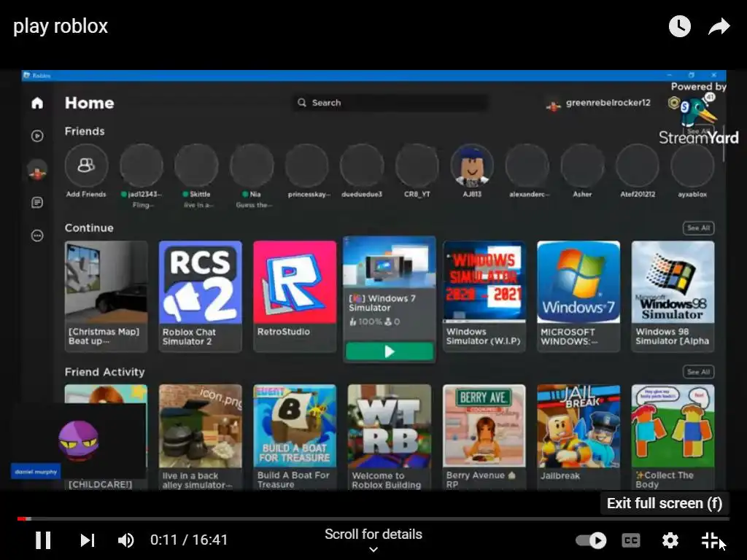Screen dimensions: 747x560
Task: Click the Watch later clock icon
Action: click(x=680, y=26)
